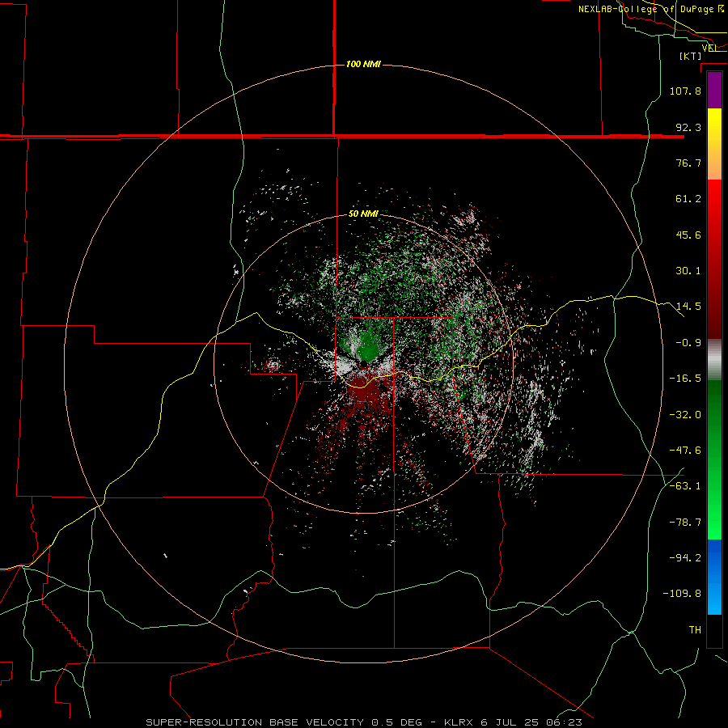Click the -78.7 velocity scale value

click(685, 523)
